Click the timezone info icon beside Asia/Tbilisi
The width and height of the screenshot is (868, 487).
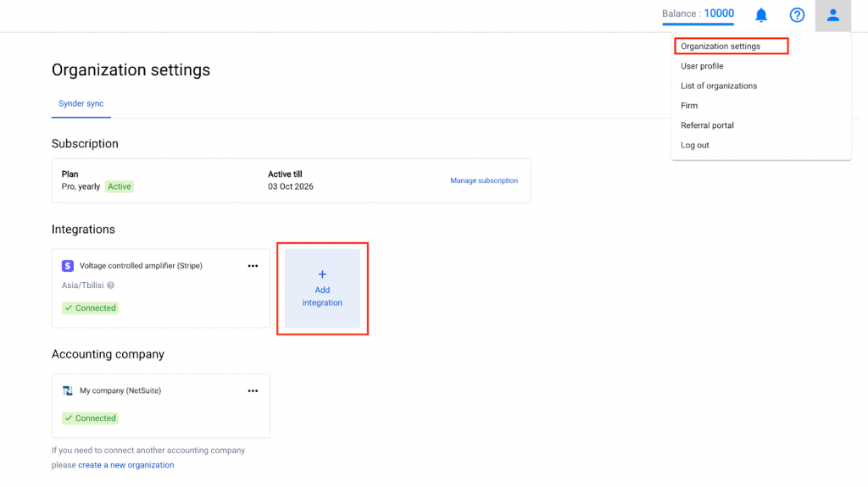pyautogui.click(x=110, y=285)
